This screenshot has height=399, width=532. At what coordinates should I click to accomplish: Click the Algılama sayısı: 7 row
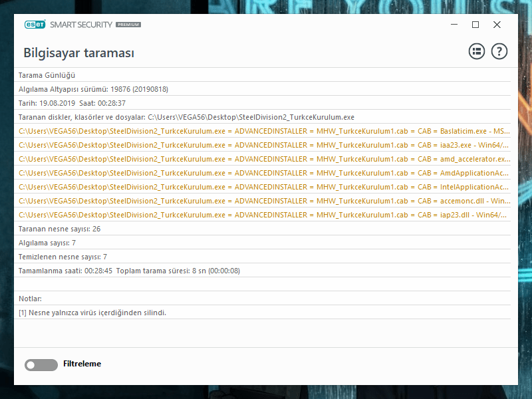pos(263,243)
